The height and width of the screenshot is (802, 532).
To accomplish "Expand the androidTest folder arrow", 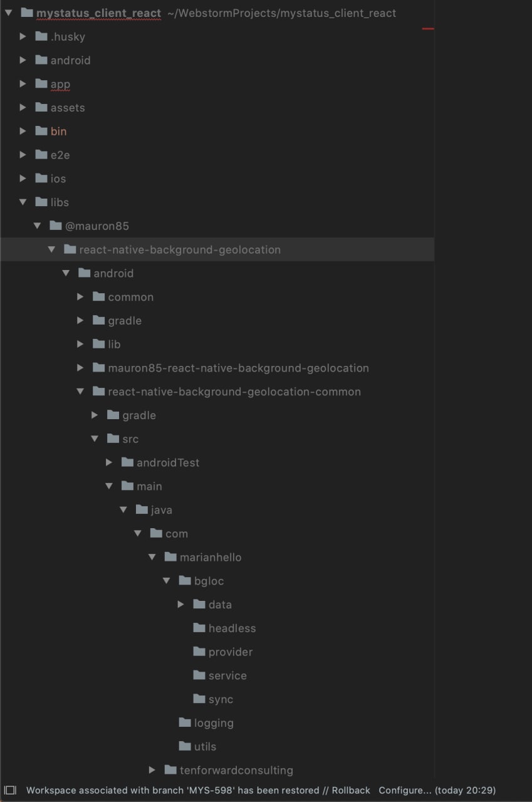I will [109, 462].
